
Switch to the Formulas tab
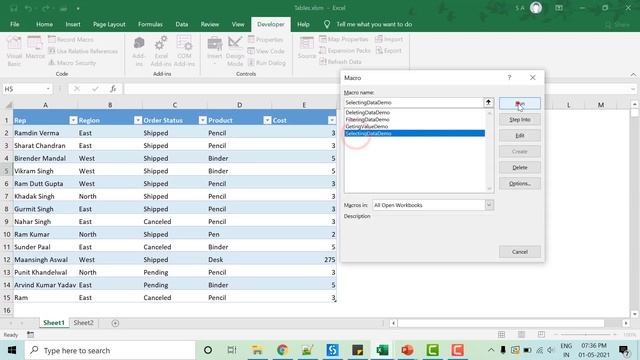150,24
